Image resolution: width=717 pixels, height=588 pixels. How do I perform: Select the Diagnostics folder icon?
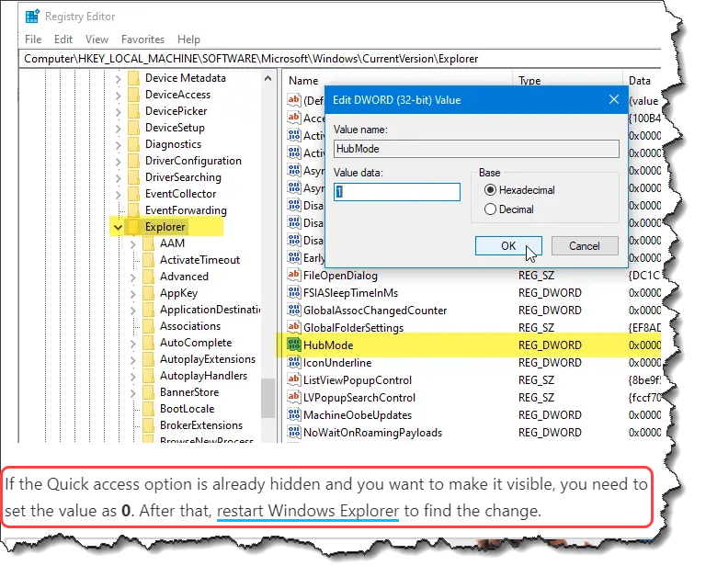click(x=133, y=144)
